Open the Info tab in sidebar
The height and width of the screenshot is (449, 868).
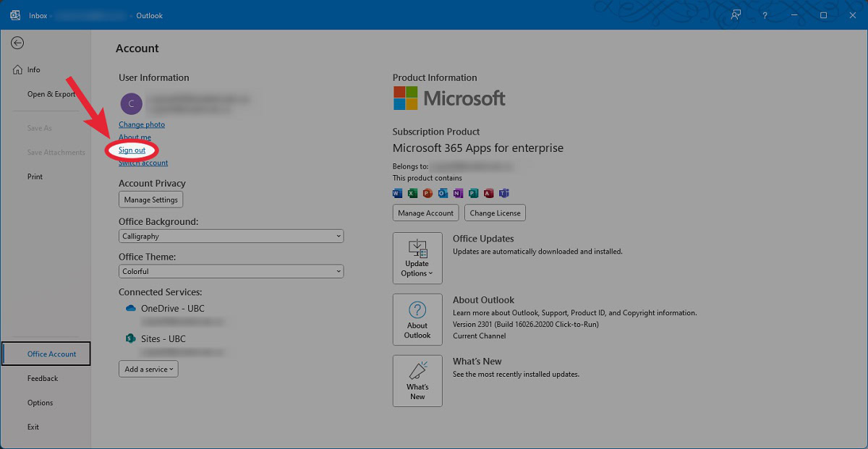[x=33, y=70]
